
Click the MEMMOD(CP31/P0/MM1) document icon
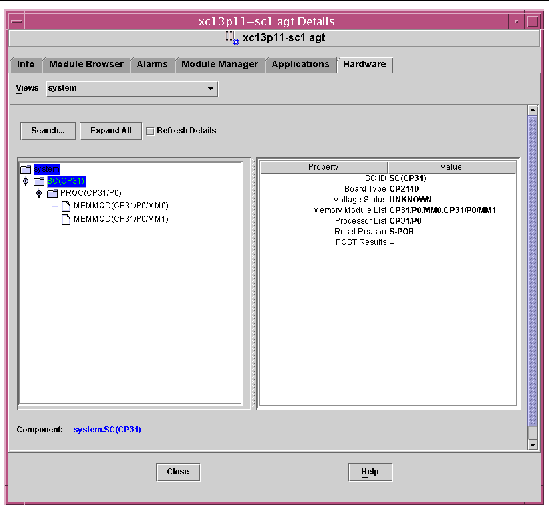point(66,219)
